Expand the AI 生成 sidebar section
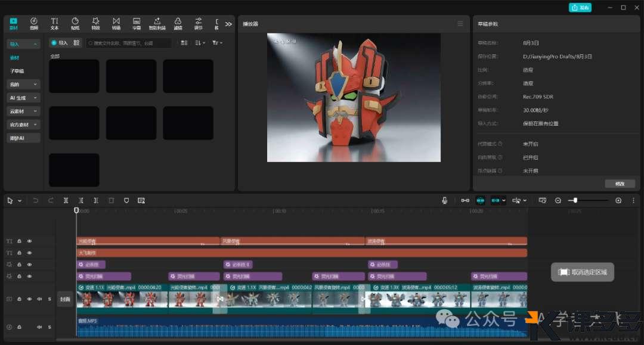This screenshot has width=644, height=345. coord(24,98)
